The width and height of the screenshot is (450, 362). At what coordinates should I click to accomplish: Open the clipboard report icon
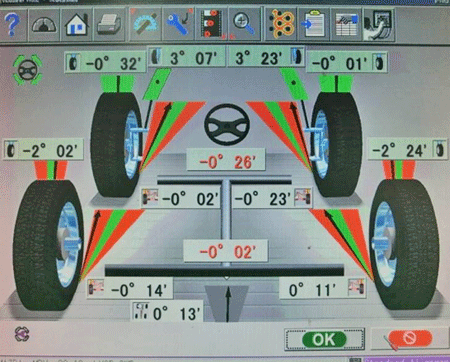coord(314,25)
